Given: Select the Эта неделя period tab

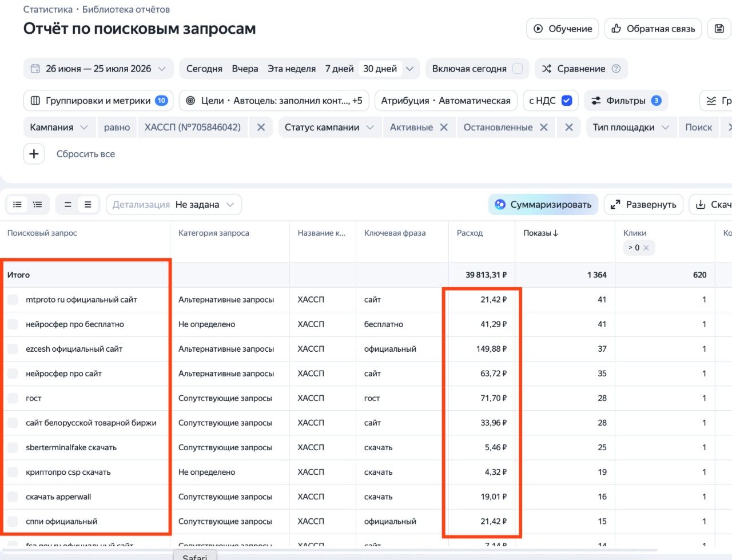Looking at the screenshot, I should (x=292, y=69).
